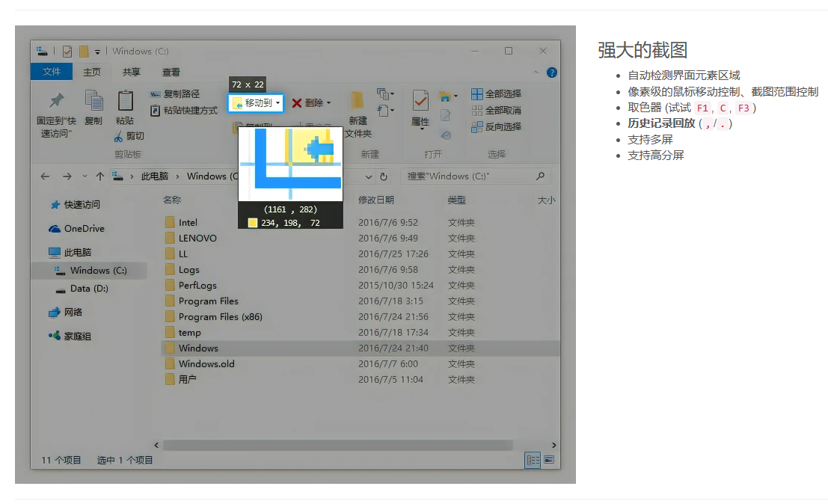828x504 pixels.
Task: Click the Properties checkmark icon
Action: tap(420, 100)
